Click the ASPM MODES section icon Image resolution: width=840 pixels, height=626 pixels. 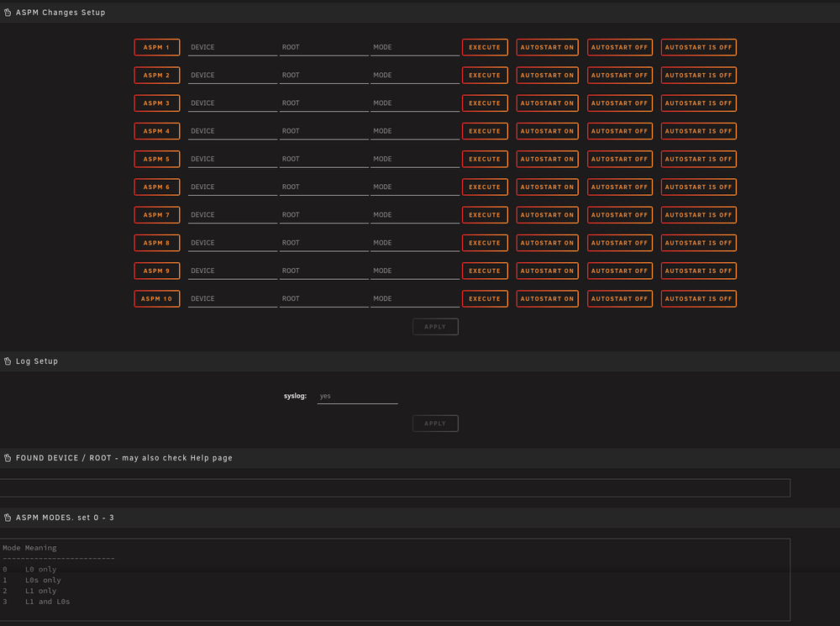point(8,518)
